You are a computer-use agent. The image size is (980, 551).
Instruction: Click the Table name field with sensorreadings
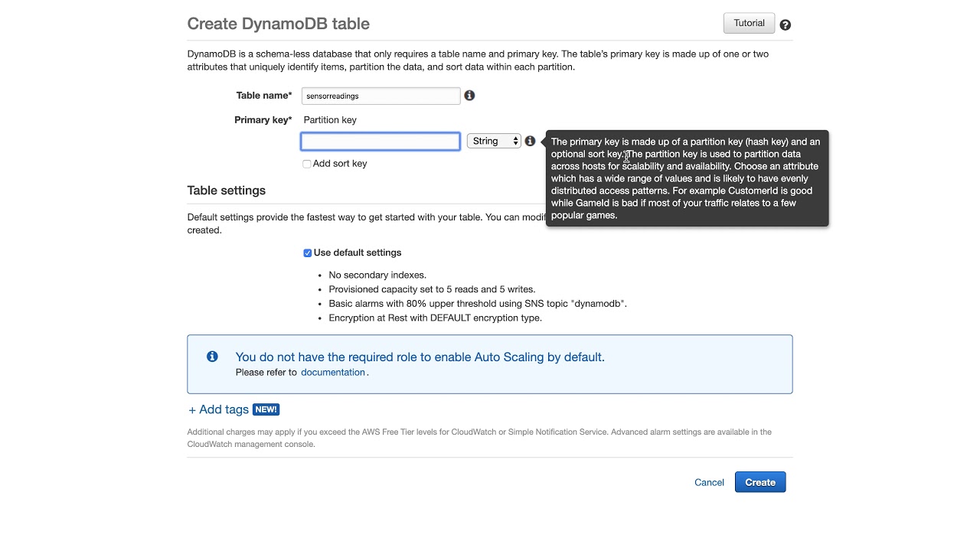381,96
